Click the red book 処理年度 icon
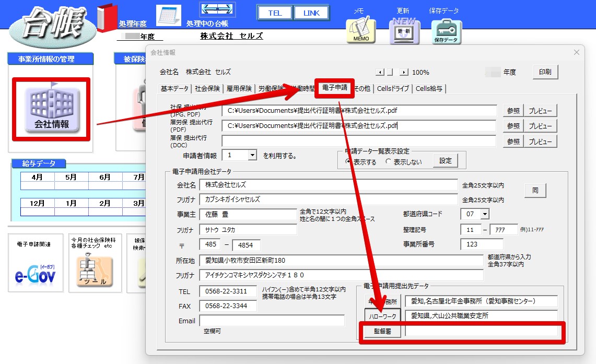596x364 pixels. pyautogui.click(x=107, y=17)
